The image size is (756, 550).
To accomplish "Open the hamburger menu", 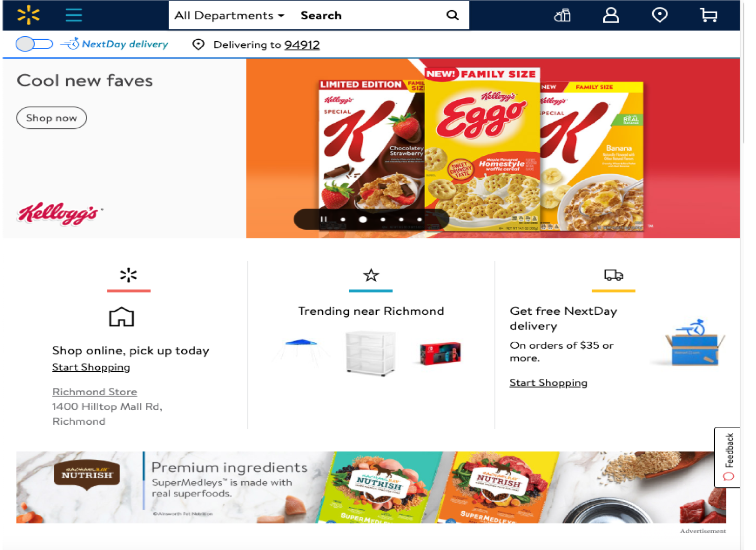I will coord(74,15).
